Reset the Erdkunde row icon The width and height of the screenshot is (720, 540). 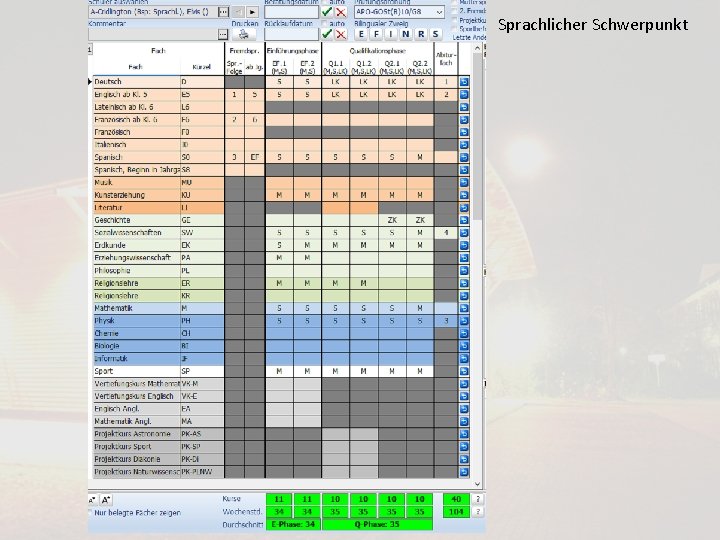tap(464, 245)
